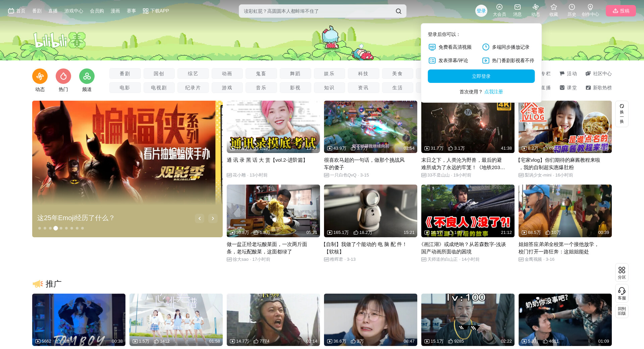
Task: Open uploader 梨涡少女-mini profile
Action: [538, 175]
